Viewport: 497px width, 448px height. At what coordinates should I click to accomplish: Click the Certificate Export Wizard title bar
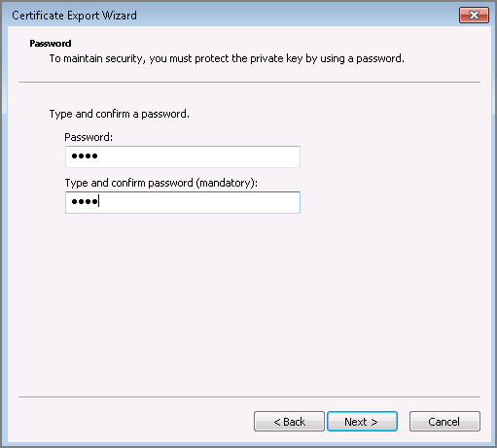[227, 15]
